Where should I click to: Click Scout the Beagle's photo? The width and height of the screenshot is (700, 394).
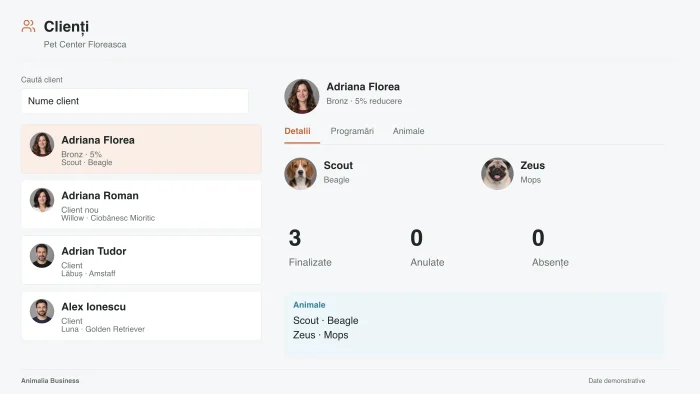pyautogui.click(x=300, y=174)
